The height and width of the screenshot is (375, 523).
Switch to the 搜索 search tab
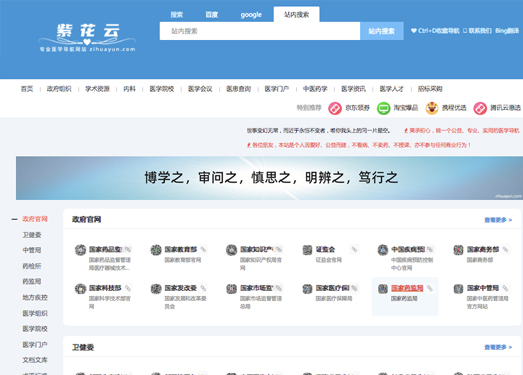[176, 15]
